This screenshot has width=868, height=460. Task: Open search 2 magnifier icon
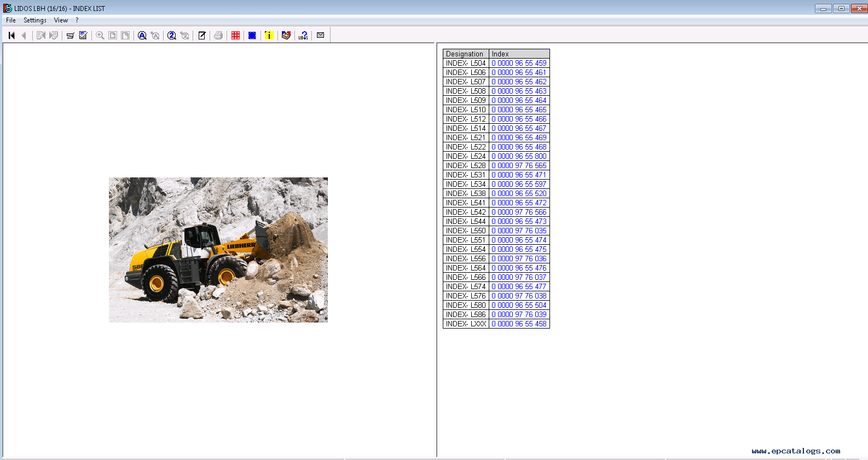(x=172, y=35)
